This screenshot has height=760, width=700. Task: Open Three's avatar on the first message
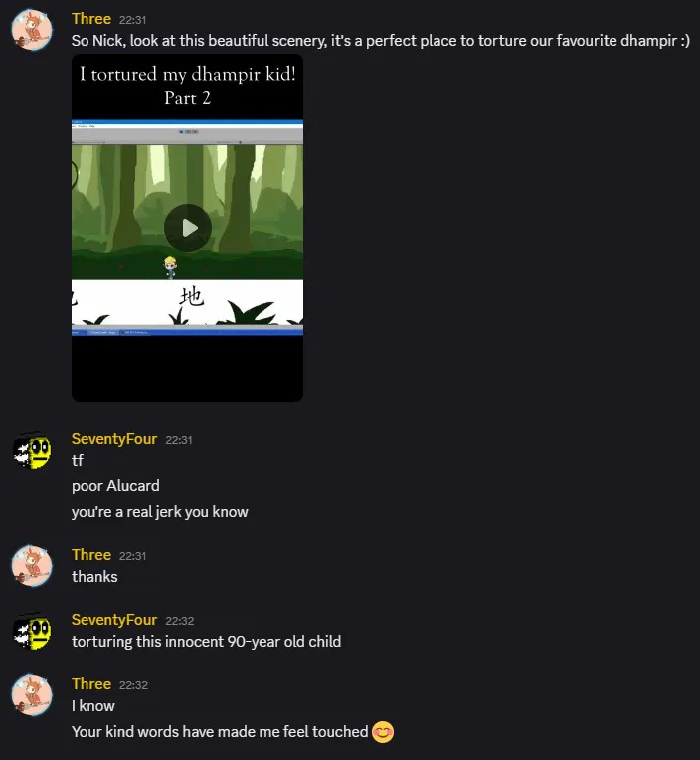[x=32, y=30]
